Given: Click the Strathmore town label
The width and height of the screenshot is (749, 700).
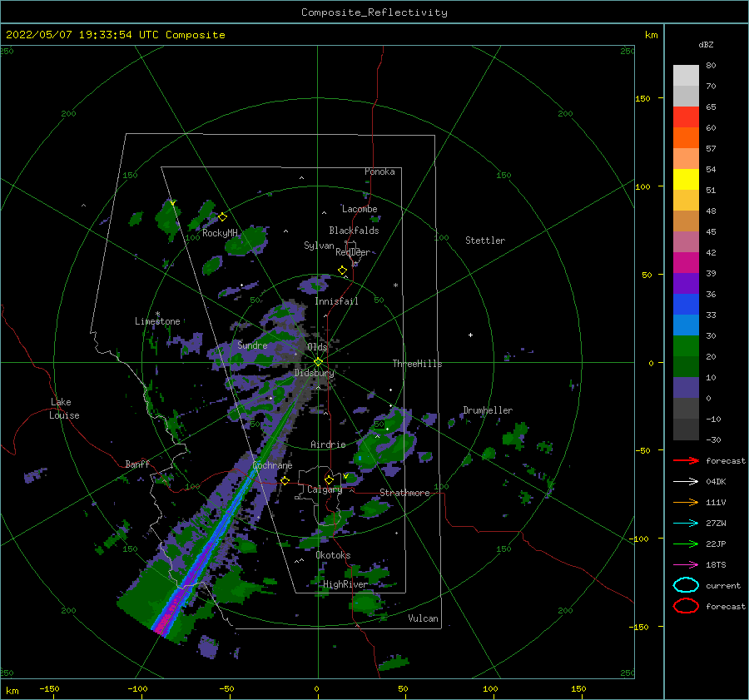Looking at the screenshot, I should click(404, 493).
